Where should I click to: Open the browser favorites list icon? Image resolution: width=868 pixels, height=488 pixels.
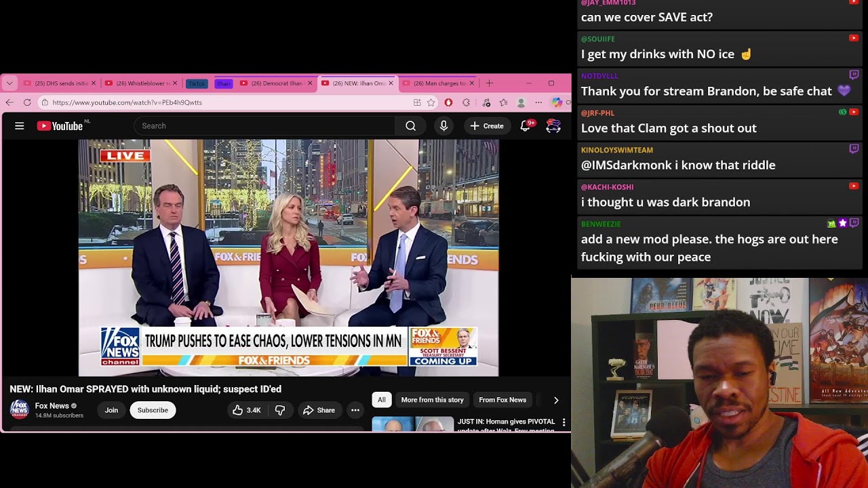click(x=503, y=102)
